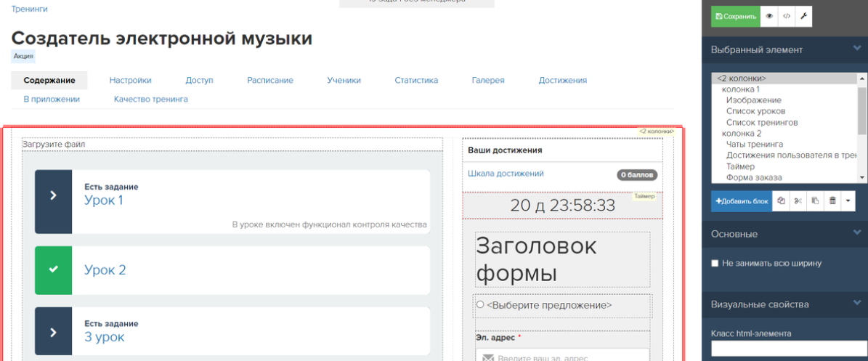Click the Загрузите файл placeholder text
The height and width of the screenshot is (361, 868).
(54, 145)
